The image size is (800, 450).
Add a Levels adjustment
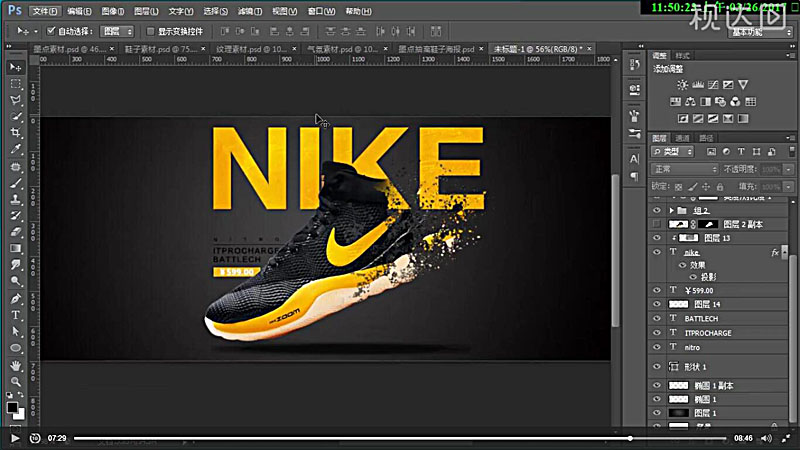[x=697, y=85]
